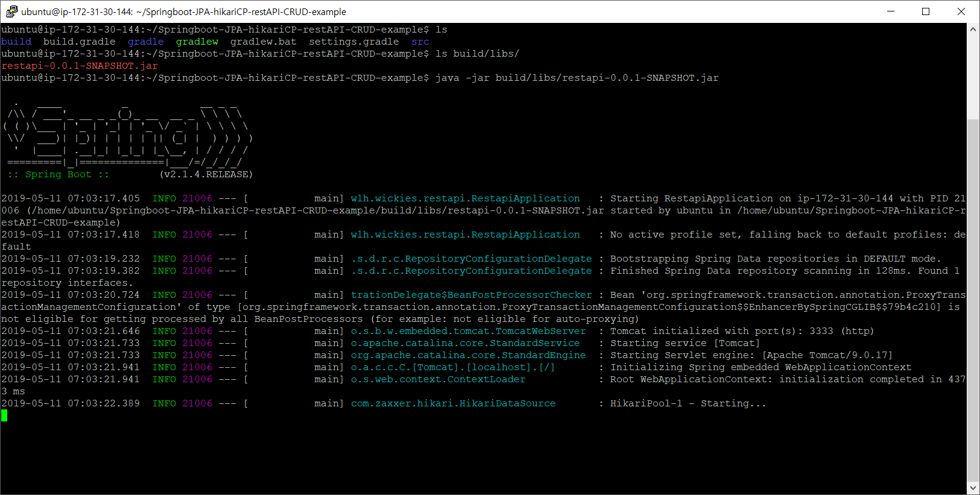The width and height of the screenshot is (980, 495).
Task: Click the 'ls build/libs/' command text
Action: pos(478,54)
